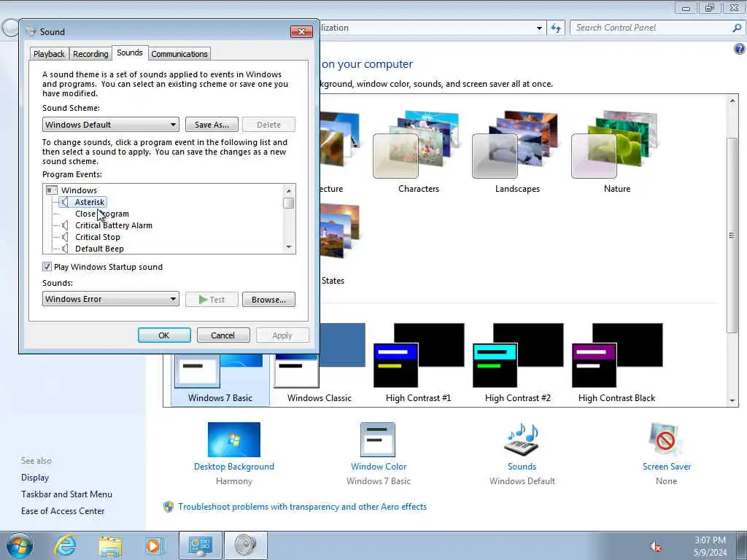Click the address bar refresh button
This screenshot has width=747, height=560.
click(556, 28)
